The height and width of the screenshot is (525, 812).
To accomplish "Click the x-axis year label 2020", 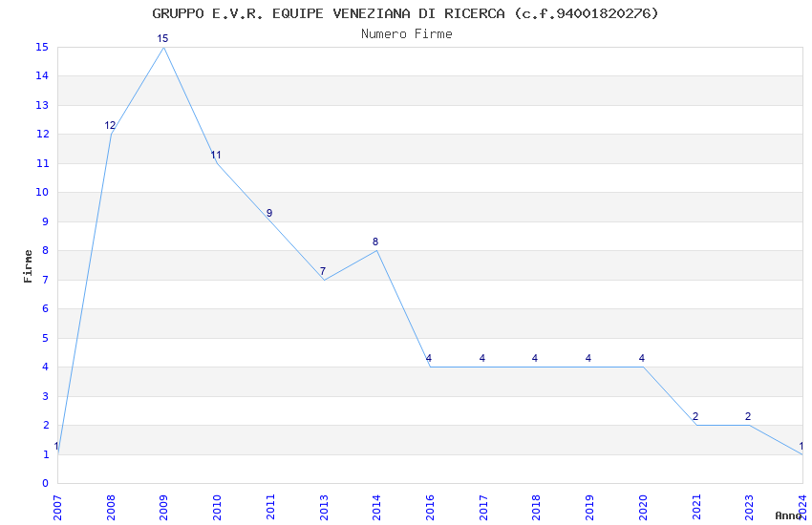I will 643,508.
